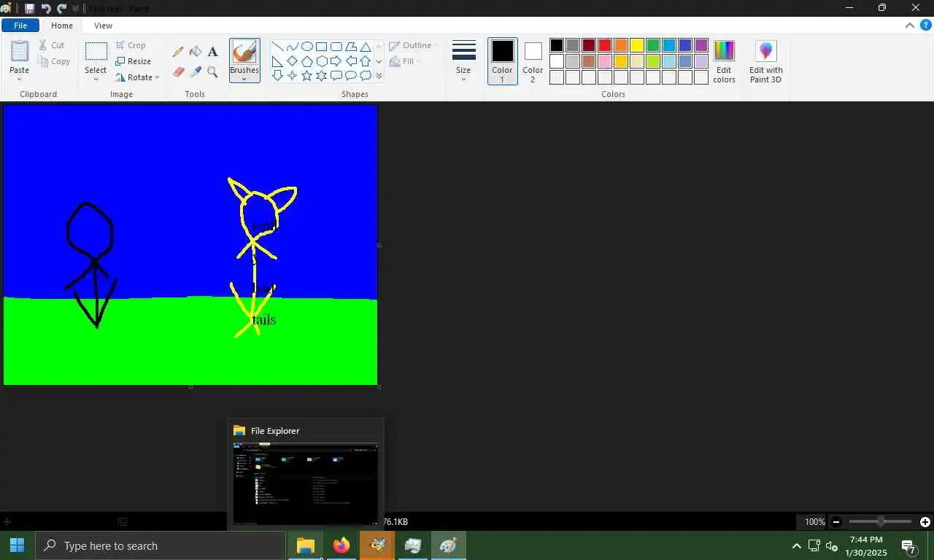Open the Windows Start menu
The image size is (934, 560).
pyautogui.click(x=17, y=545)
